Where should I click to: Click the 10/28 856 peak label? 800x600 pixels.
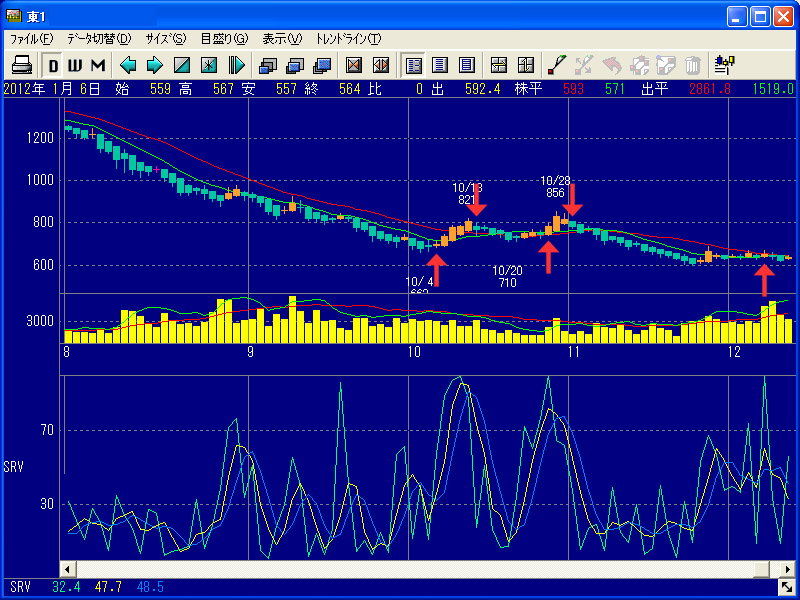(555, 187)
